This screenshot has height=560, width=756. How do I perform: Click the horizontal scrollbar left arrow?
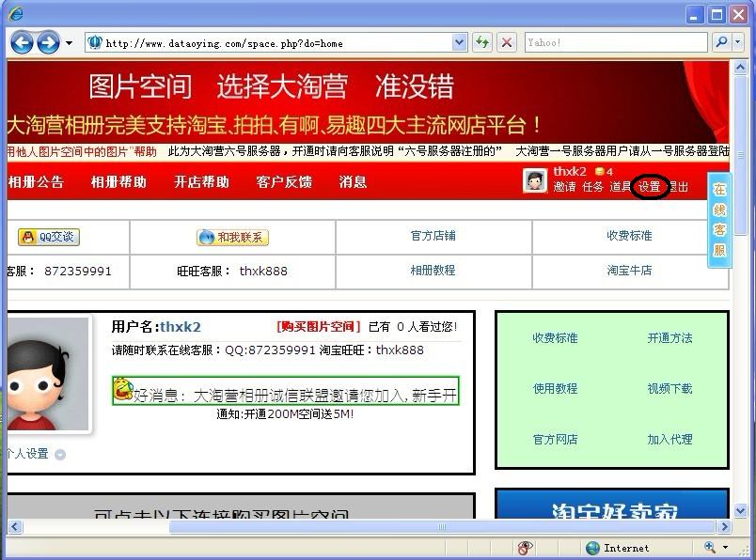tap(15, 526)
